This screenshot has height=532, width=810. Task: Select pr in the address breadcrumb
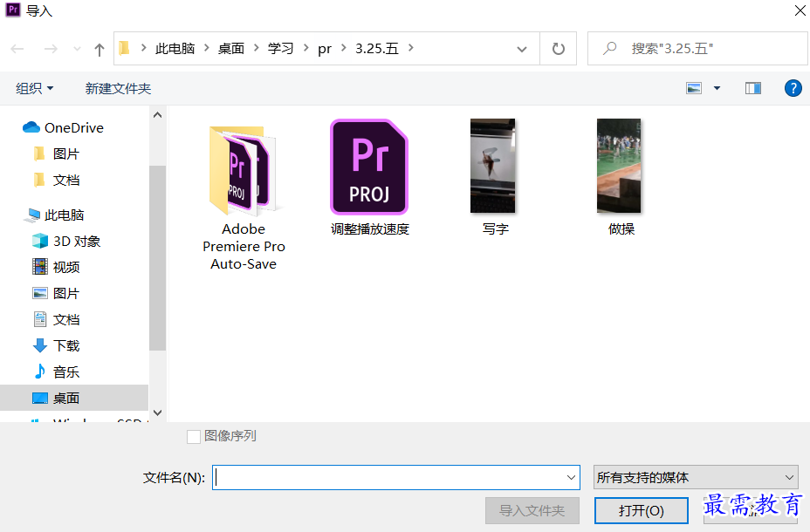(x=325, y=49)
